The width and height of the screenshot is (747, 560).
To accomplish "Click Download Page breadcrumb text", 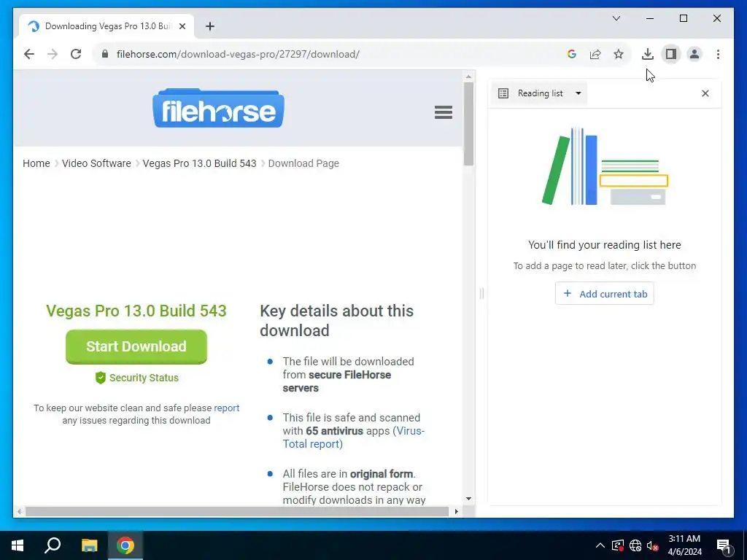I will [x=303, y=163].
